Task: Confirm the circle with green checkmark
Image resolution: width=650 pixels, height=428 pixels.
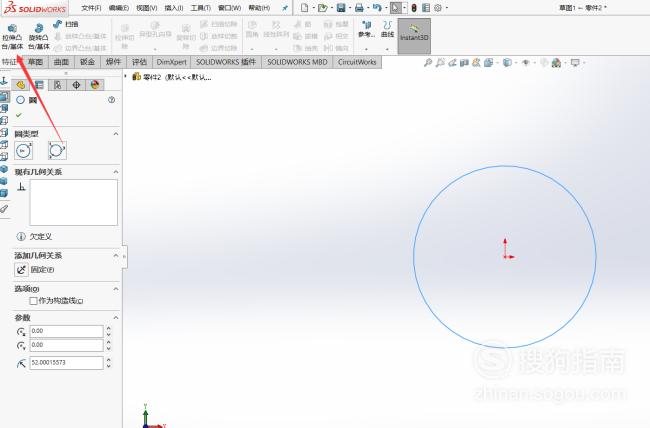Action: coord(18,115)
